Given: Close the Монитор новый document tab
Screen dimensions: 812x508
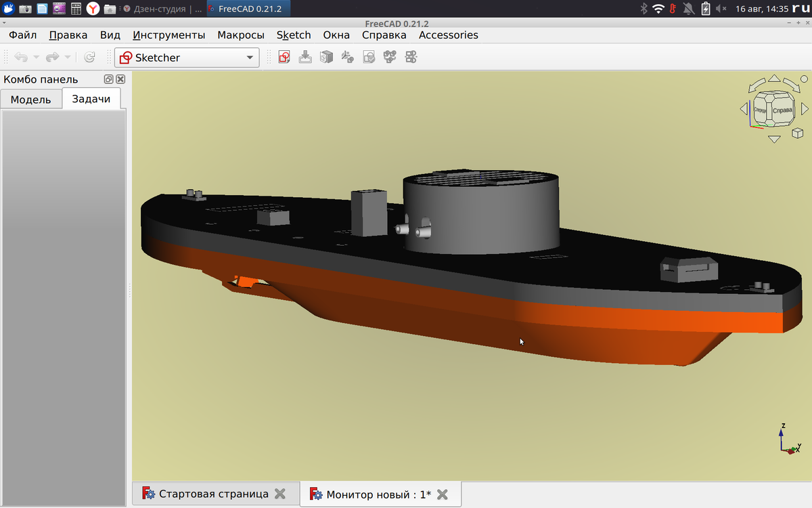Looking at the screenshot, I should (x=443, y=494).
